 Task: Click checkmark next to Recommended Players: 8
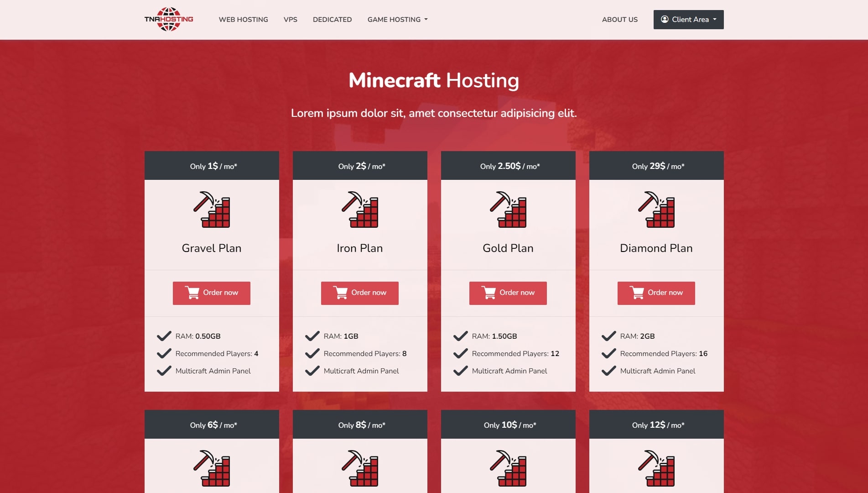[312, 354]
